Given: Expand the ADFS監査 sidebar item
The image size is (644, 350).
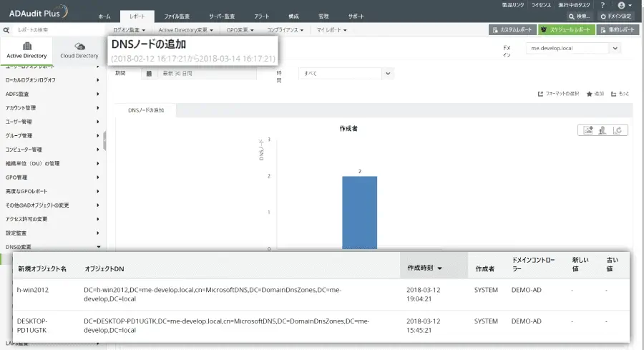Looking at the screenshot, I should (x=52, y=94).
